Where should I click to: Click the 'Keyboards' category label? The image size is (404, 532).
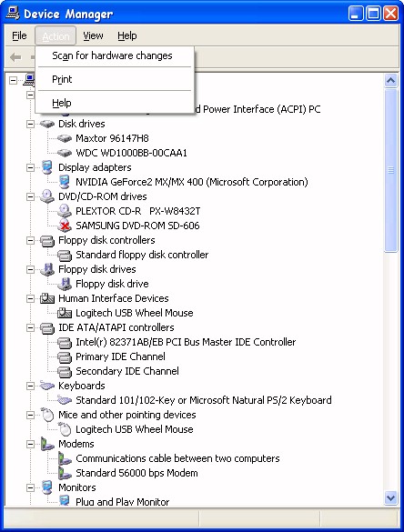[x=82, y=386]
